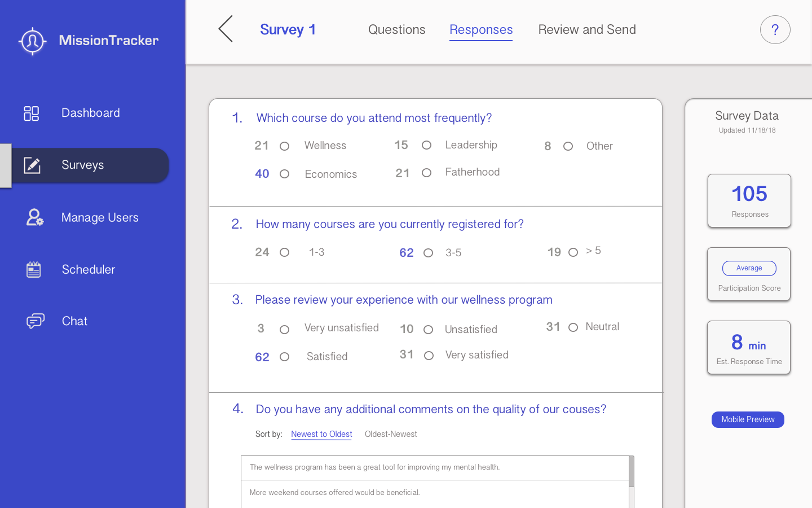Image resolution: width=812 pixels, height=508 pixels.
Task: Sort comments Newest to Oldest
Action: click(321, 434)
